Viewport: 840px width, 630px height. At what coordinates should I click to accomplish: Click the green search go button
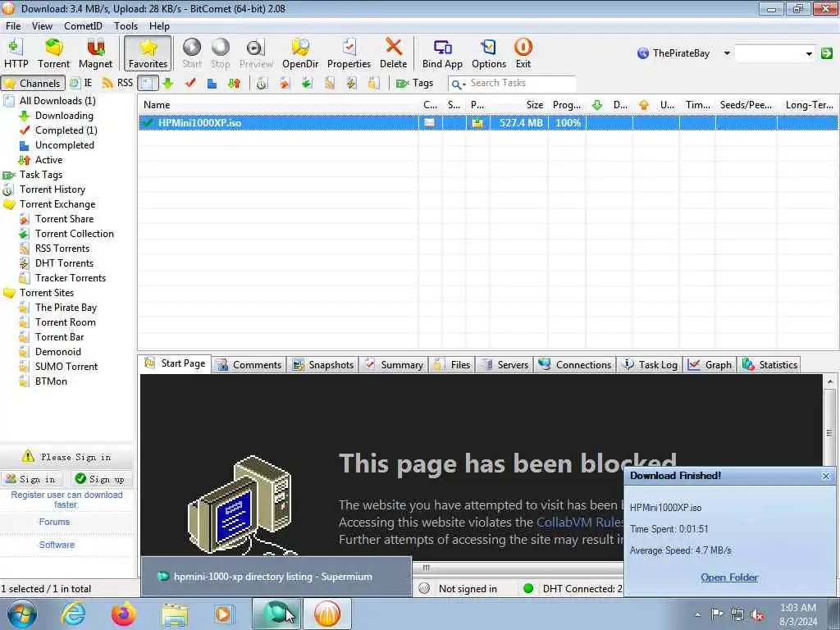pos(827,53)
